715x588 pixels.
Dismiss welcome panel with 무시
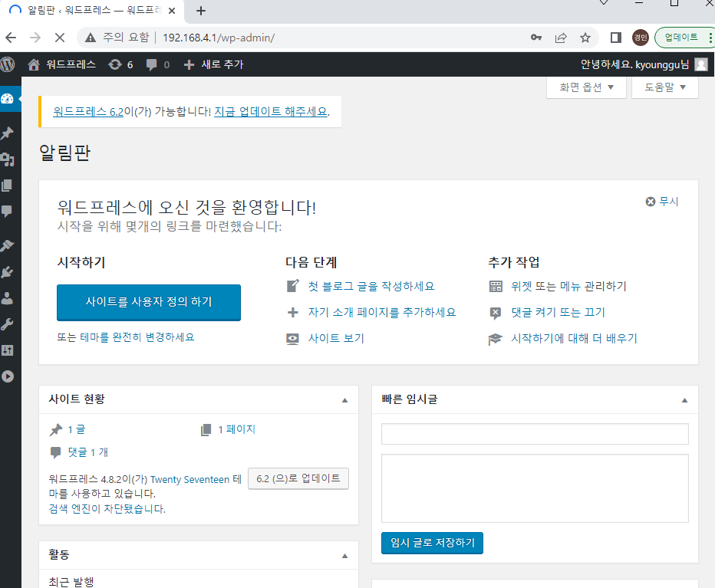click(x=662, y=202)
